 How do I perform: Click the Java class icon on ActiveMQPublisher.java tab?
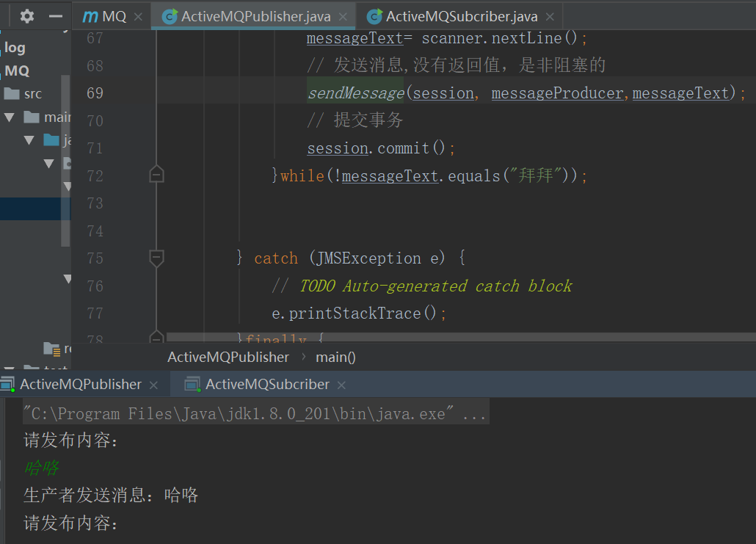[x=170, y=17]
